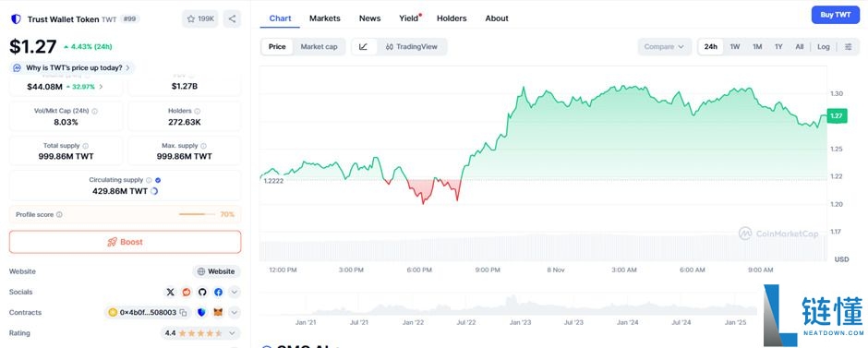This screenshot has height=348, width=868.
Task: Click the circulating supply progress ring icon
Action: 154,191
